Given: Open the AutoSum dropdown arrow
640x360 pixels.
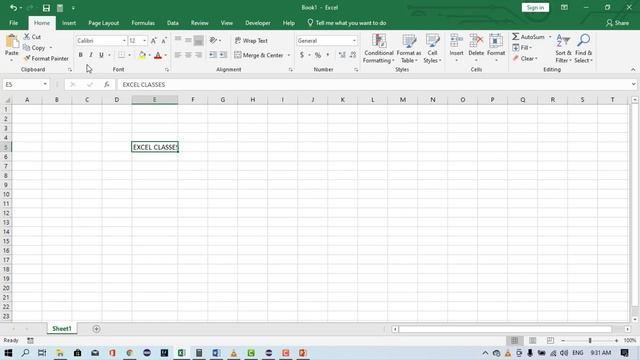Looking at the screenshot, I should coord(550,37).
